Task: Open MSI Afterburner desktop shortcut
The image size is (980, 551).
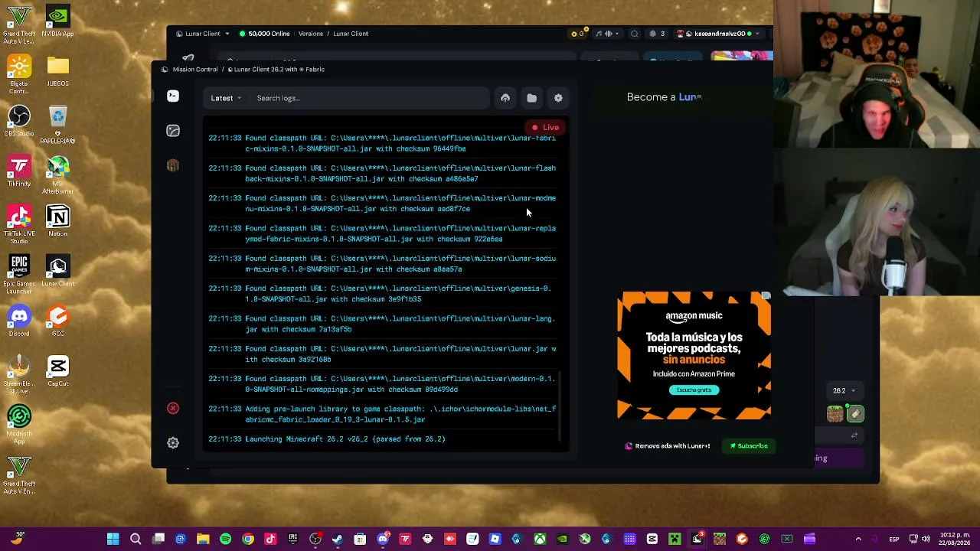Action: tap(58, 174)
